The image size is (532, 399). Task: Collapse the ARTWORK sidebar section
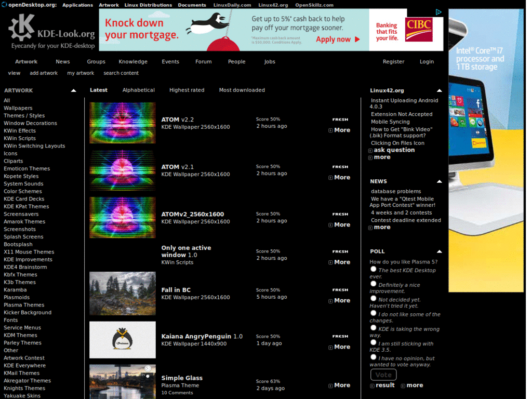73,90
